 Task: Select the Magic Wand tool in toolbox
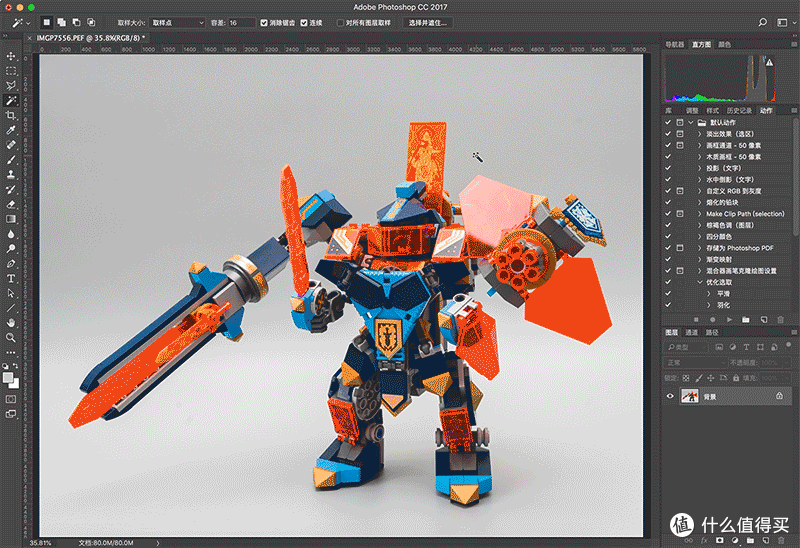(x=11, y=101)
